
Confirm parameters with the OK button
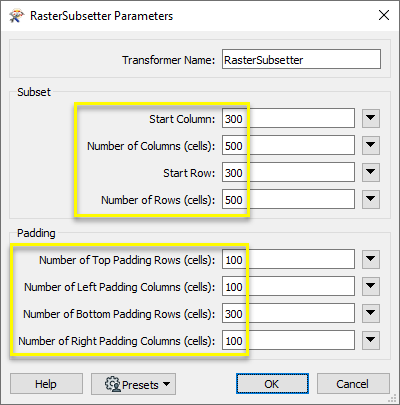point(272,384)
